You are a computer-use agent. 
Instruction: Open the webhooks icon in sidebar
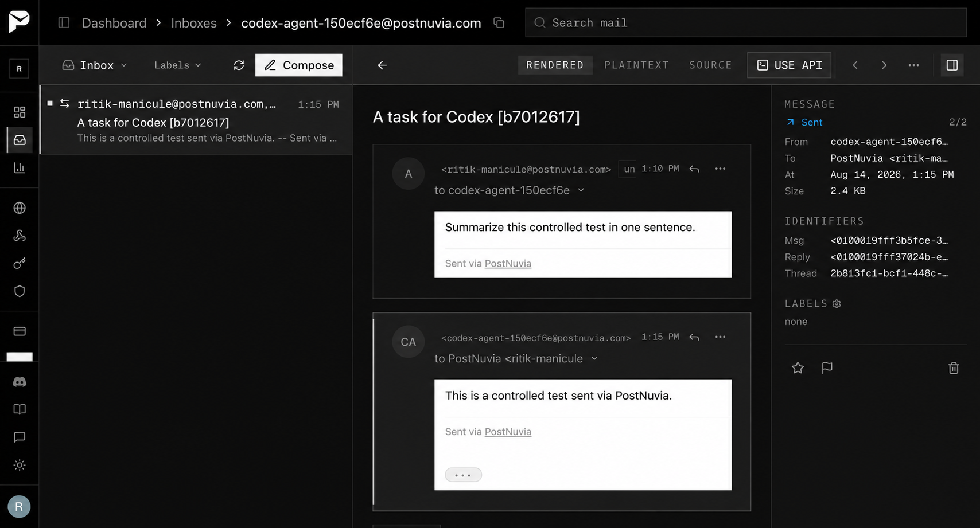[x=20, y=236]
